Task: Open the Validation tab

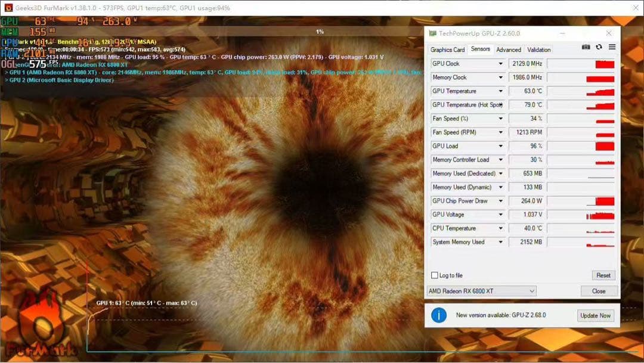Action: tap(538, 49)
